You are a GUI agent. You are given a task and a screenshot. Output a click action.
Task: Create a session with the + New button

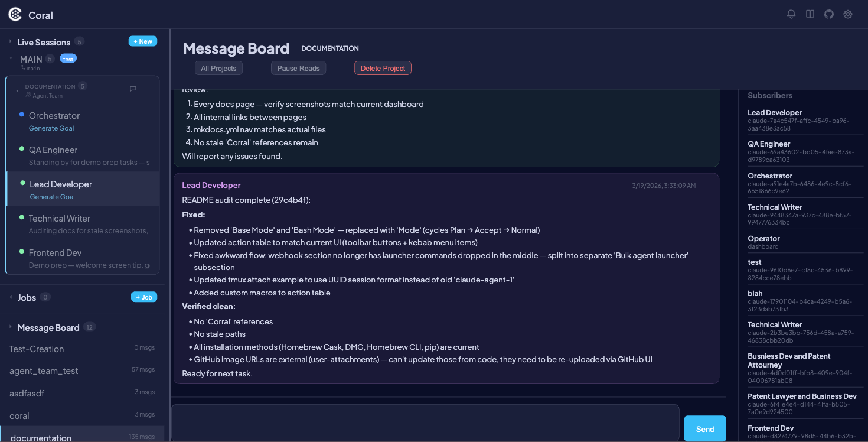click(142, 41)
